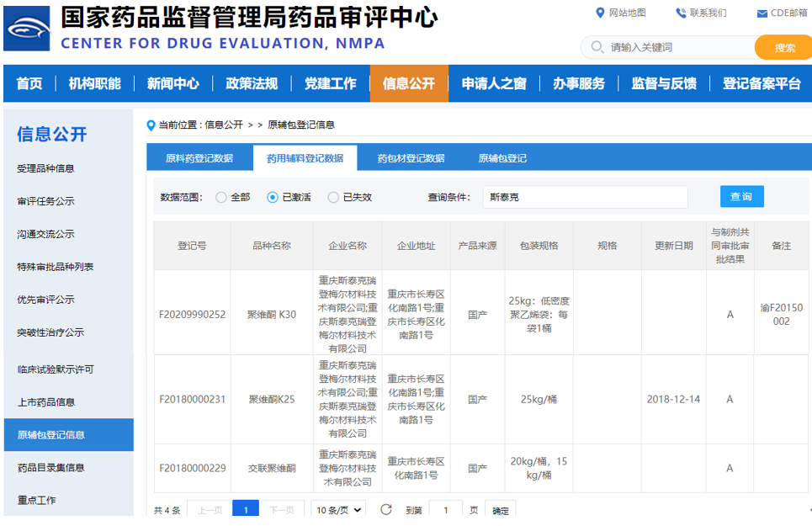Open 重点工作 in sidebar
Image resolution: width=812 pixels, height=526 pixels.
point(36,500)
